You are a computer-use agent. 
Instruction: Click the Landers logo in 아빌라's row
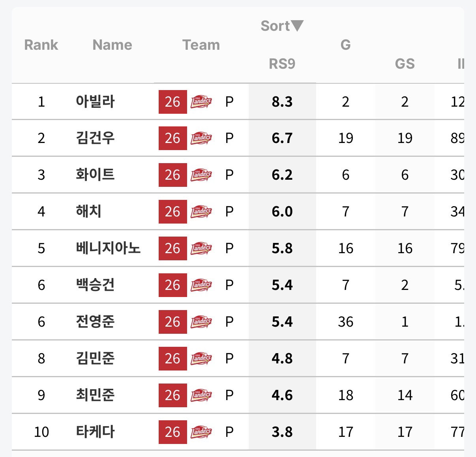click(x=201, y=102)
